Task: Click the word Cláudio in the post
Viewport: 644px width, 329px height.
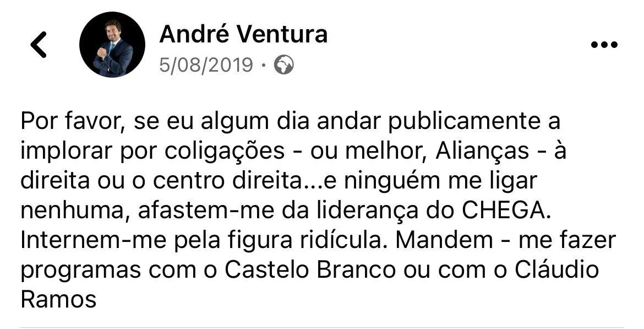Action: coord(557,271)
